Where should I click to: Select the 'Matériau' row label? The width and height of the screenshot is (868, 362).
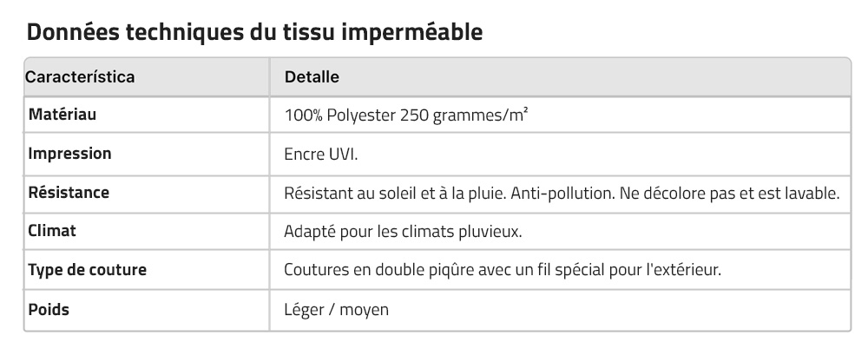click(x=61, y=115)
